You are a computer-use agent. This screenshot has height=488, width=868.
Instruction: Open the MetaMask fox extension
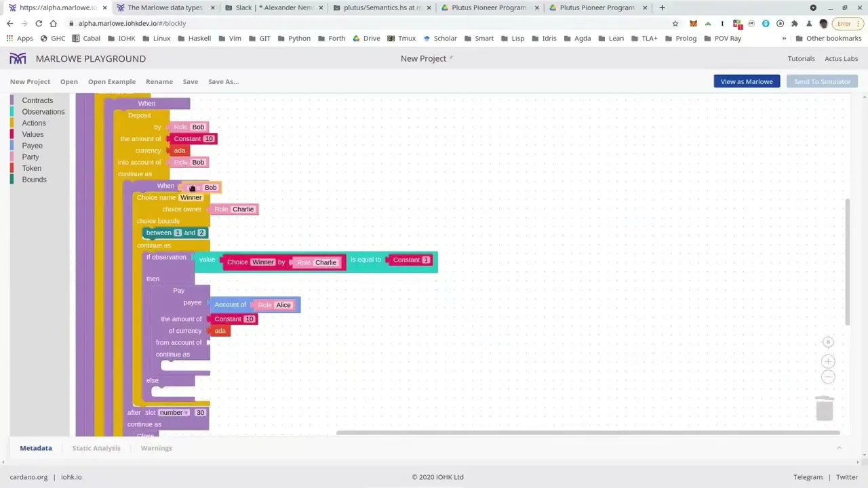[693, 24]
